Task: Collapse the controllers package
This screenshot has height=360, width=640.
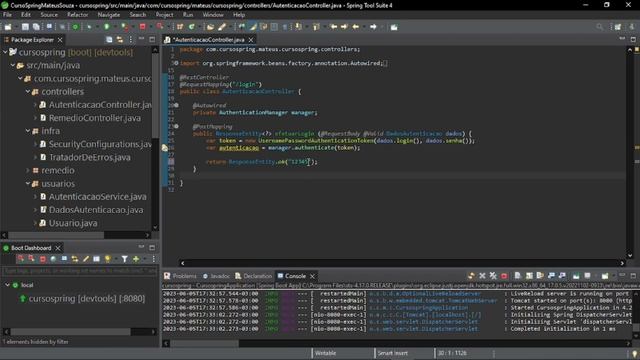Action: pos(28,91)
